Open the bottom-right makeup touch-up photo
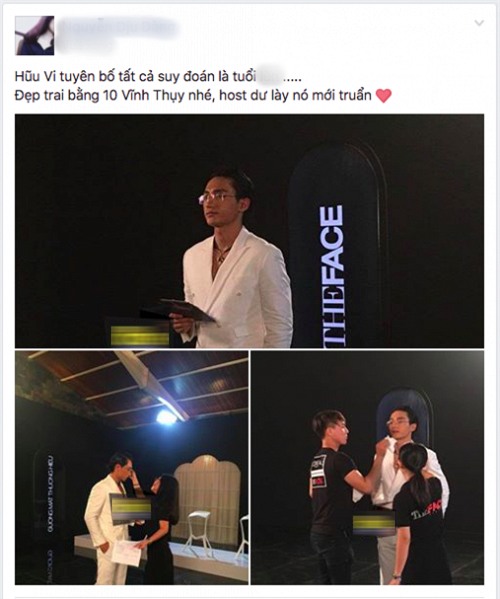 [x=367, y=468]
